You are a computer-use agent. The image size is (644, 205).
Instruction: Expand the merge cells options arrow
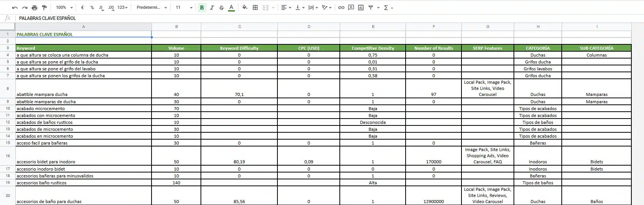[x=273, y=8]
